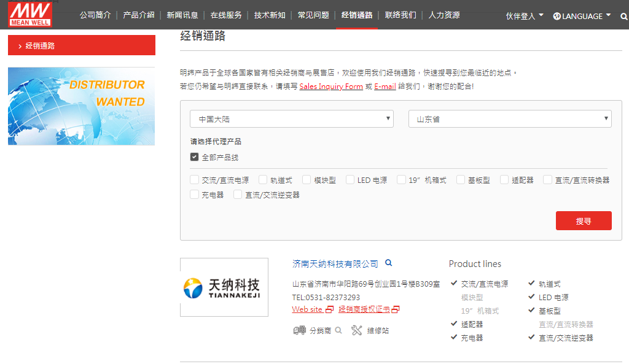Image resolution: width=629 pixels, height=364 pixels.
Task: Open the Sales Inquiry Form link
Action: (331, 87)
